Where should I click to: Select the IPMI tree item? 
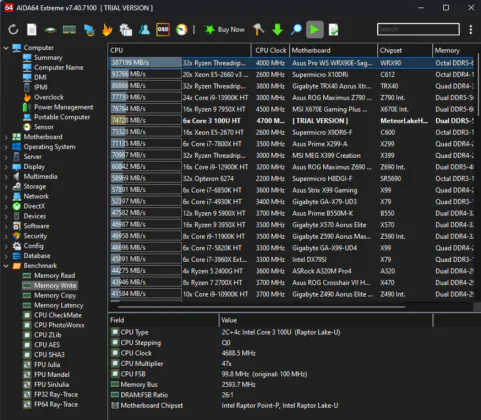41,87
